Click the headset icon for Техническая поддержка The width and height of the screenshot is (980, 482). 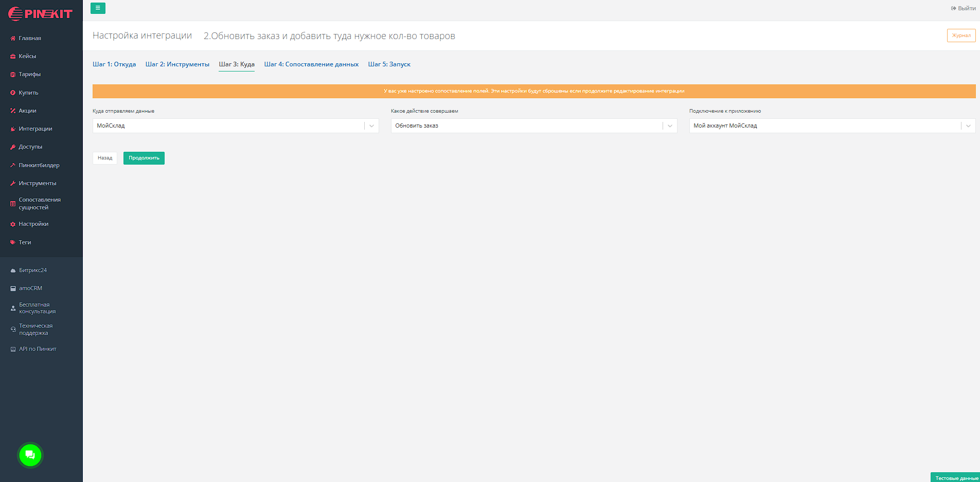coord(13,329)
